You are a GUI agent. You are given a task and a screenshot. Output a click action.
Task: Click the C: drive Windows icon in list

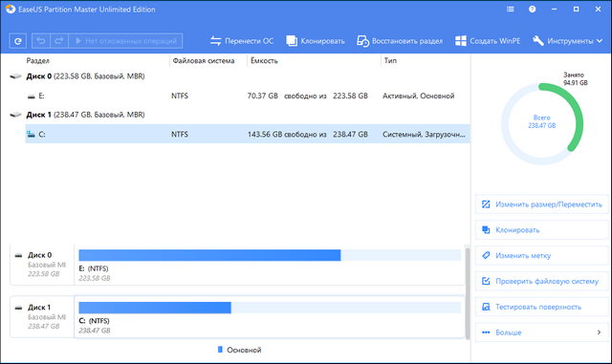click(31, 134)
